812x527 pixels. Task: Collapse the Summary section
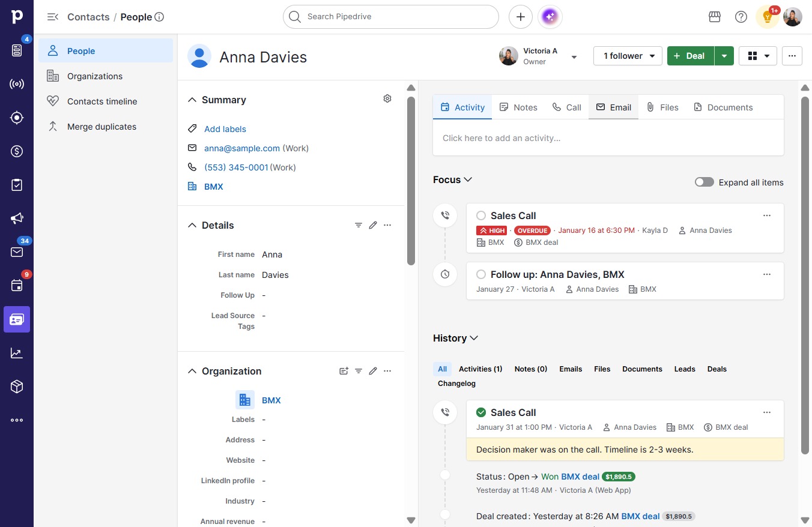(192, 100)
